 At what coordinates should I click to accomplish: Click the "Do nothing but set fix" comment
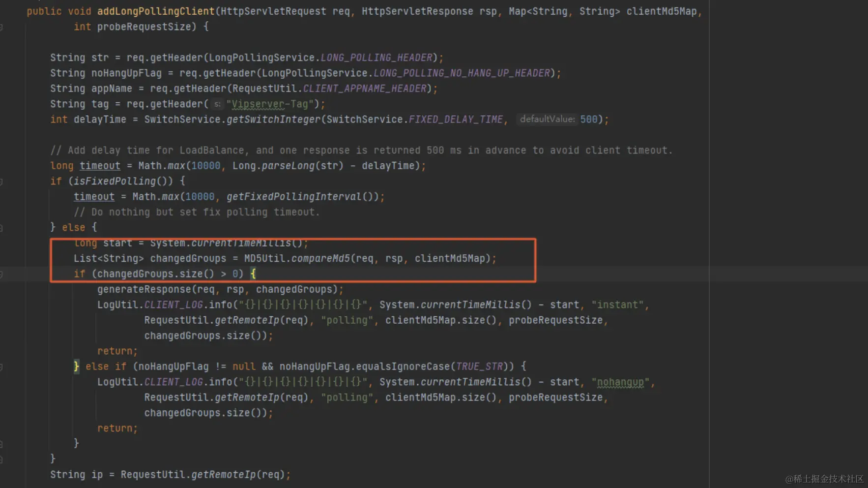point(197,212)
